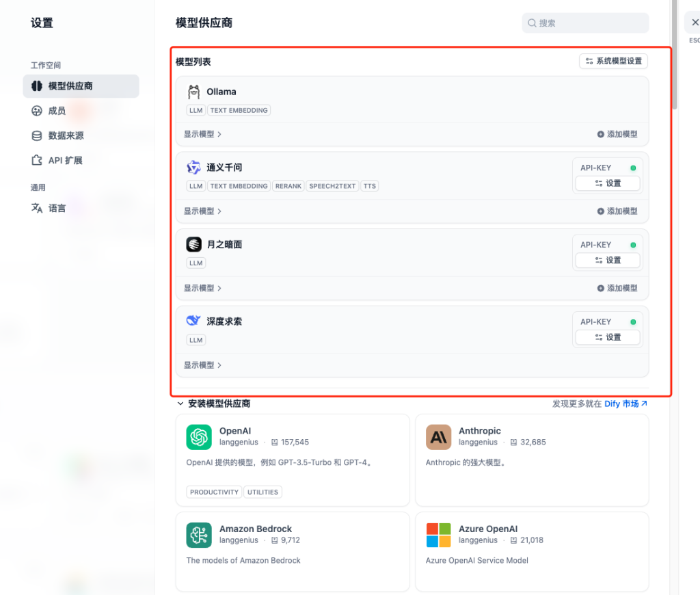Screen dimensions: 700x595
Task: Click the 月之暗面 moon logo icon
Action: [193, 244]
